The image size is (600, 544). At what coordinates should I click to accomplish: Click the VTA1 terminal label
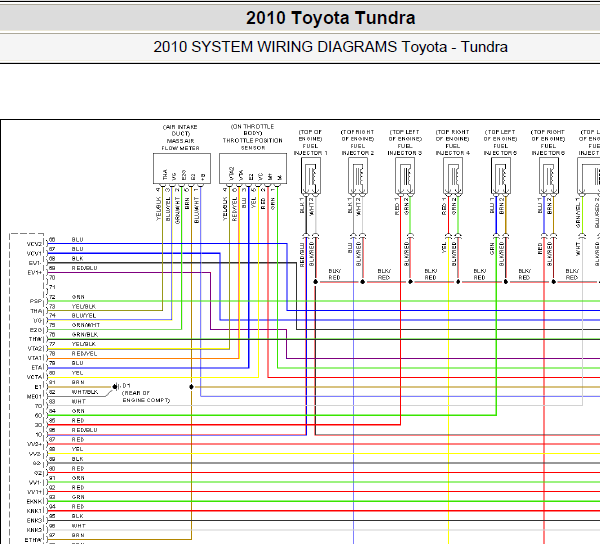click(35, 358)
